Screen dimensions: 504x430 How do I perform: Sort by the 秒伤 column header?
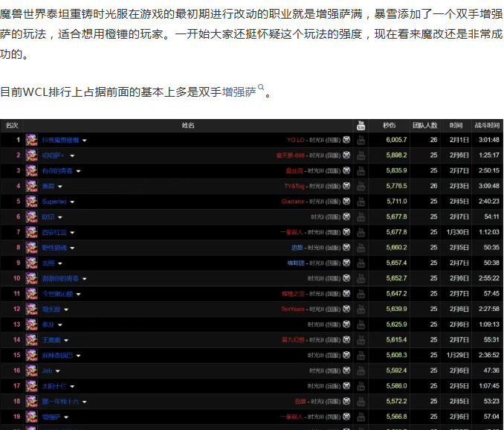tap(390, 125)
